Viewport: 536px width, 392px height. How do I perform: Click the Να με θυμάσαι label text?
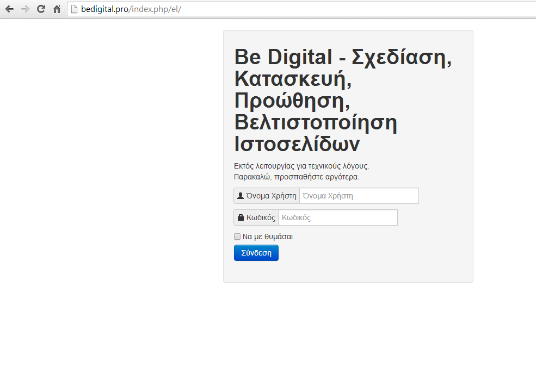(x=268, y=237)
